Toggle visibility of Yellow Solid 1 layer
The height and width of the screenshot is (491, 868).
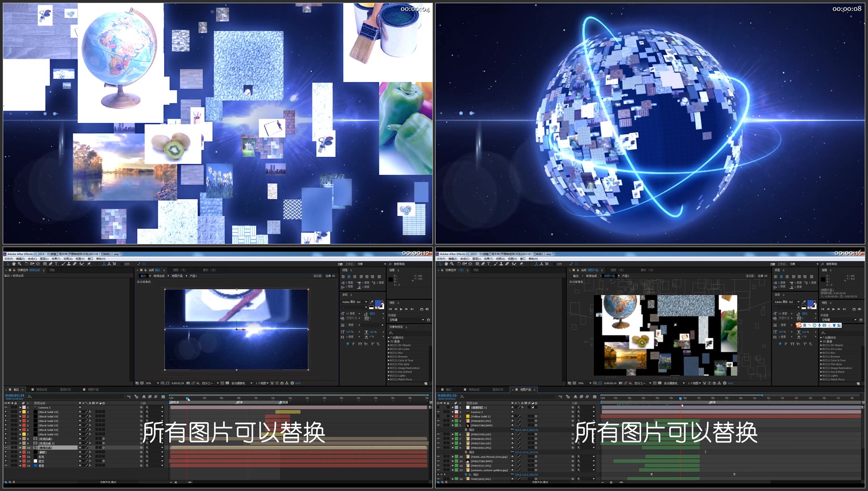(438, 416)
